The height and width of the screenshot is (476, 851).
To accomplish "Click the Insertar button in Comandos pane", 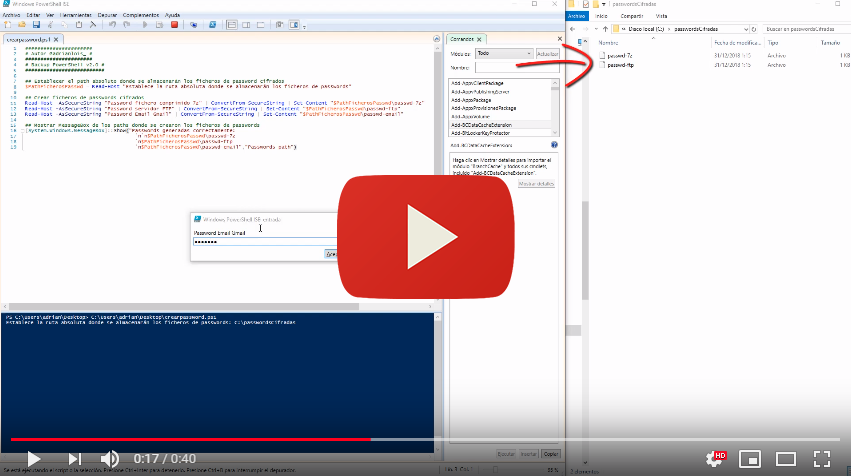I will (529, 454).
